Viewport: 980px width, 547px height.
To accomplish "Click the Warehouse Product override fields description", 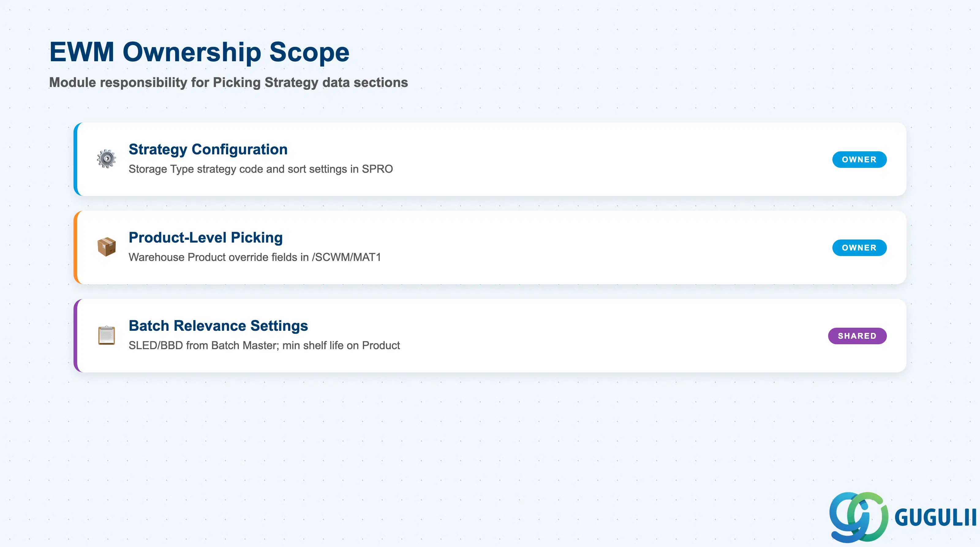I will pos(255,257).
